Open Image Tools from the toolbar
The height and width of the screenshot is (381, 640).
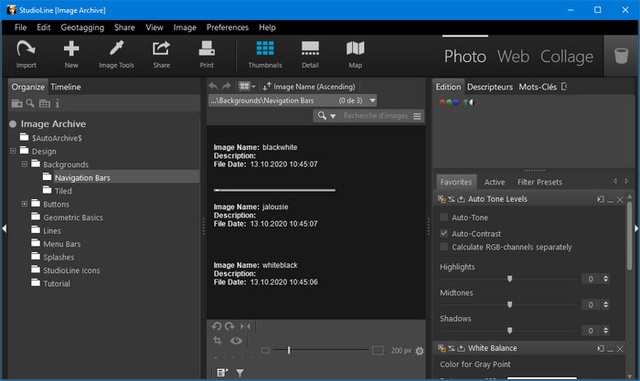pos(116,54)
